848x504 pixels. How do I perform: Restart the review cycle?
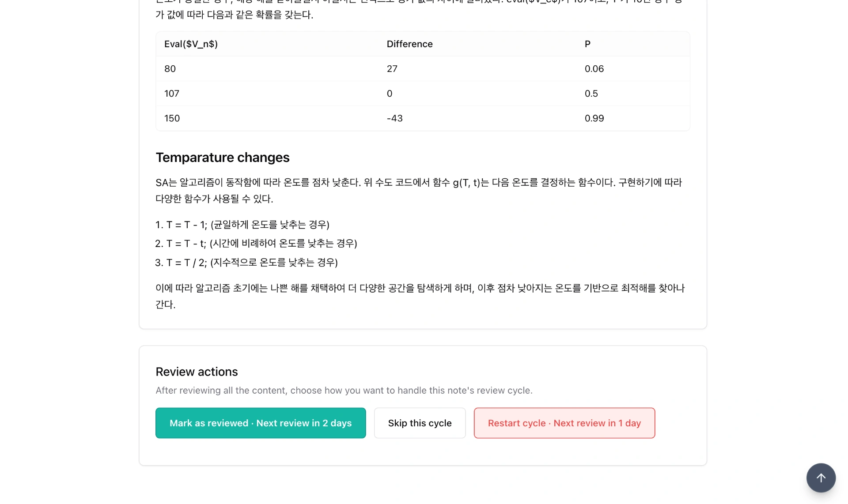[564, 423]
